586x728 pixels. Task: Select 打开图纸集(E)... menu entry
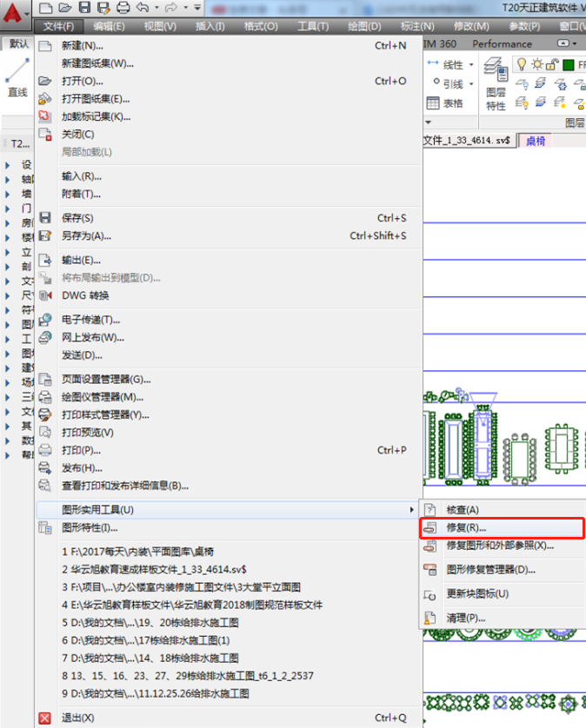click(229, 98)
